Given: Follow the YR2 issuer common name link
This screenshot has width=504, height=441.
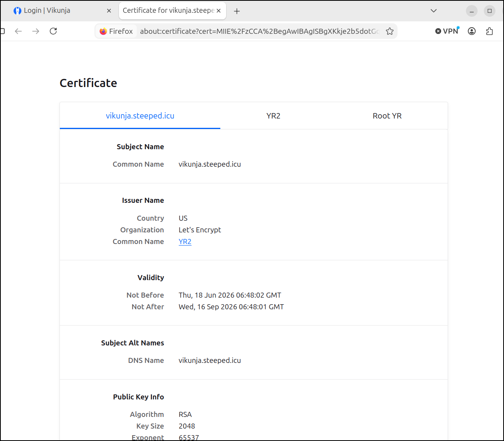Looking at the screenshot, I should pyautogui.click(x=185, y=241).
